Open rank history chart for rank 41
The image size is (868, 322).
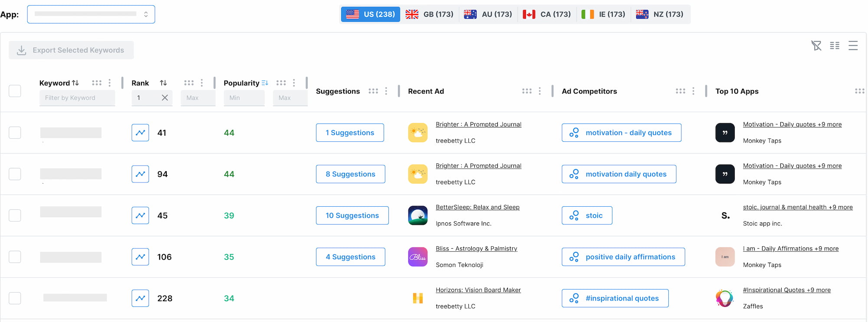pos(140,133)
